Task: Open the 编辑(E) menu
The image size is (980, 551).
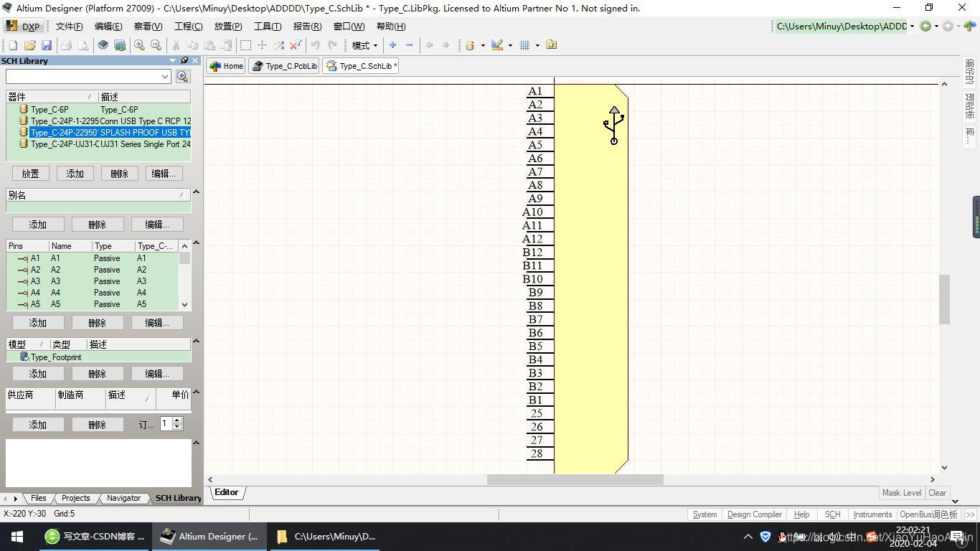Action: tap(108, 27)
